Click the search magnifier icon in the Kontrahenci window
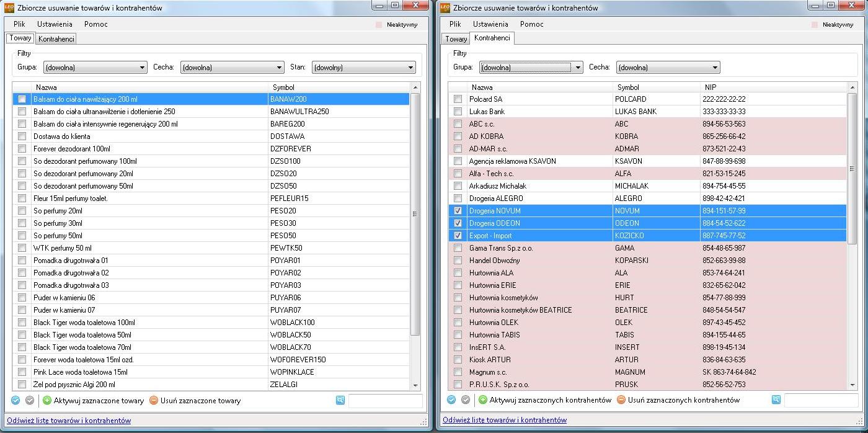 (x=776, y=401)
